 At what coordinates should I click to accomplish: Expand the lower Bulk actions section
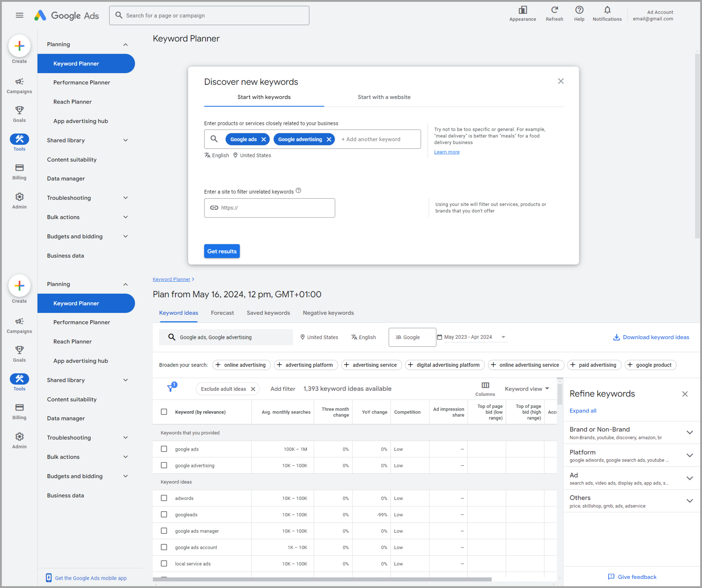tap(125, 457)
